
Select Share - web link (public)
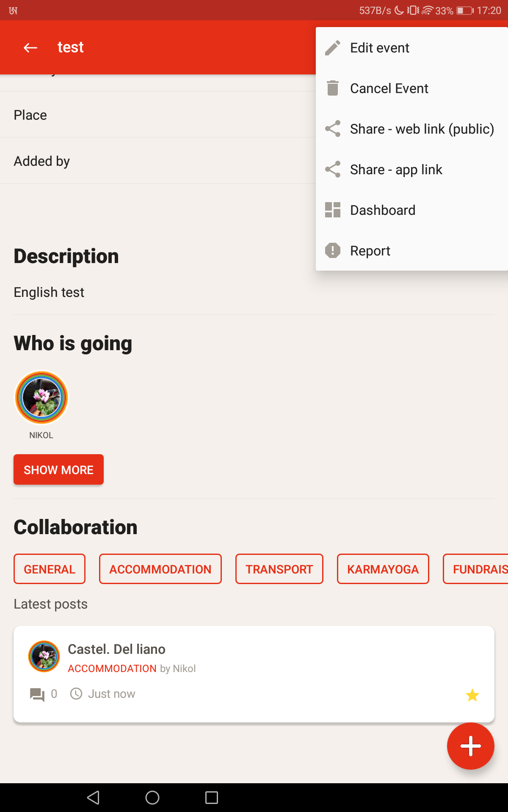[x=422, y=129]
